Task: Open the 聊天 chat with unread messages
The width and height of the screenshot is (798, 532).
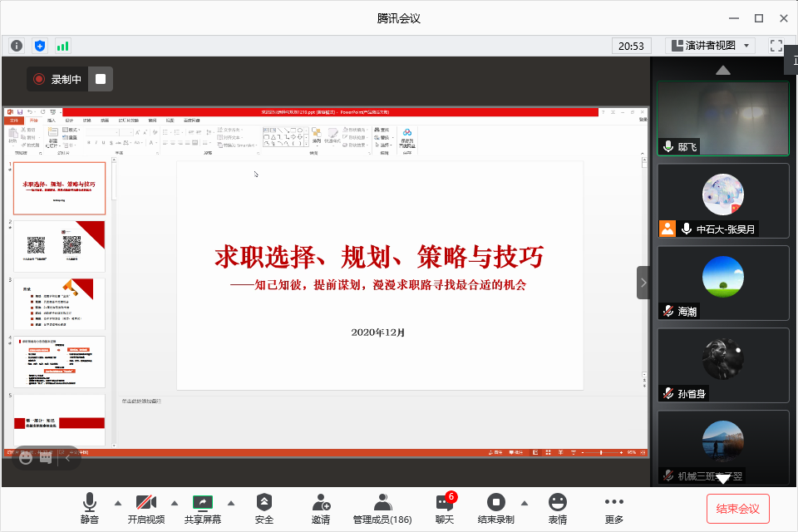Action: pos(445,508)
